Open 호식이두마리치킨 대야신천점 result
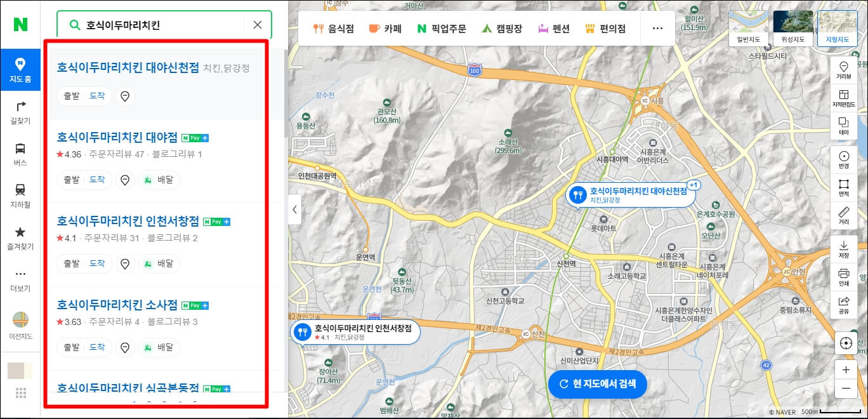This screenshot has width=868, height=419. point(128,67)
